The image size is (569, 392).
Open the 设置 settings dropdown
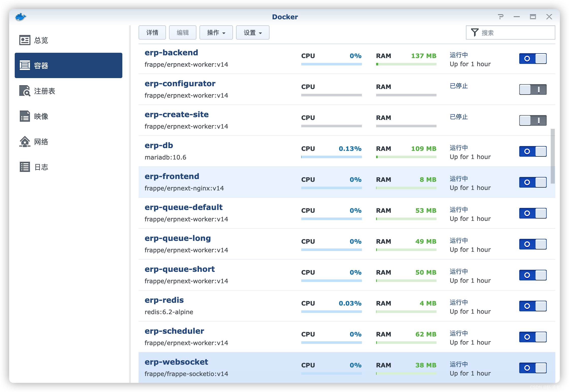253,32
